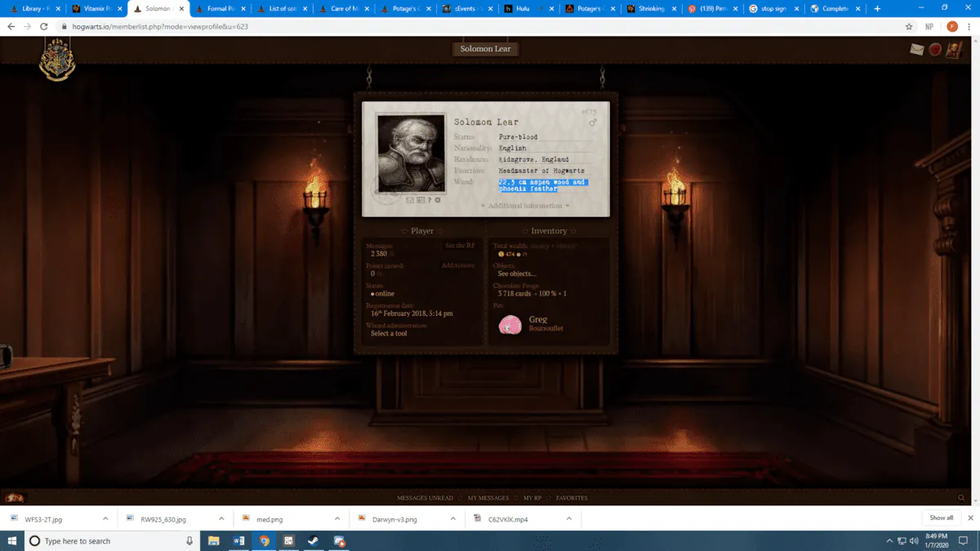Expand the Additional information section
The width and height of the screenshot is (980, 551).
click(x=525, y=206)
